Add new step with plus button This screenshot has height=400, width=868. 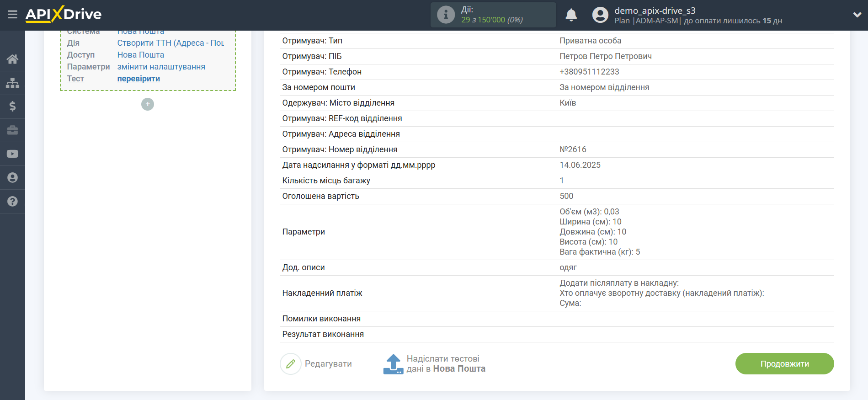tap(147, 104)
